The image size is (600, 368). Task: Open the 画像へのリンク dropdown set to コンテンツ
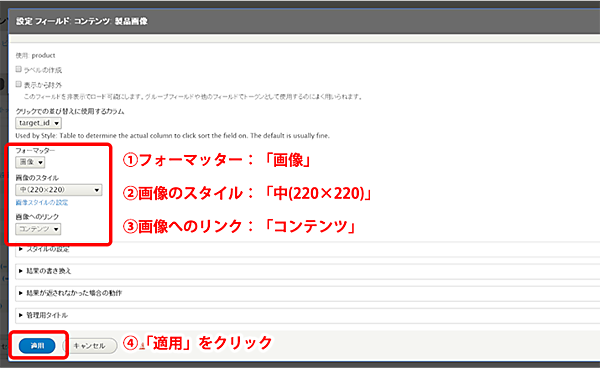(38, 229)
